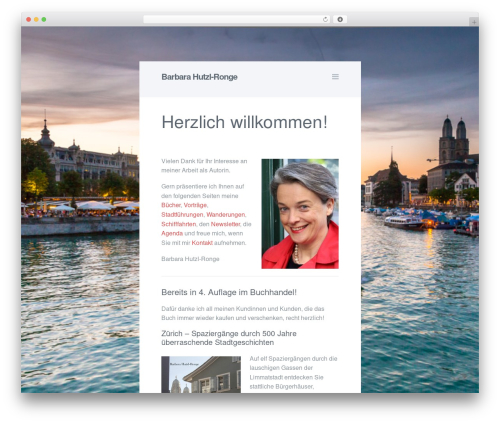The height and width of the screenshot is (423, 500).
Task: Open the hamburger menu icon
Action: (x=335, y=77)
